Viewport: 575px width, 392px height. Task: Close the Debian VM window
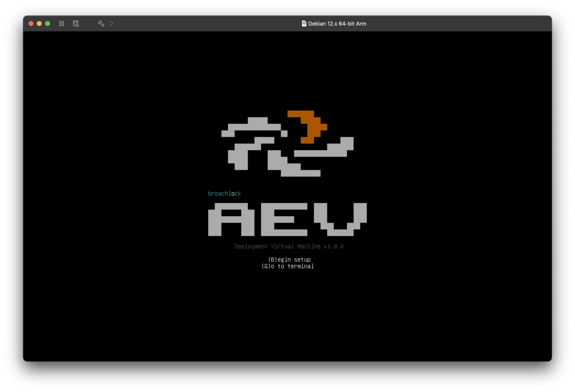click(x=31, y=24)
